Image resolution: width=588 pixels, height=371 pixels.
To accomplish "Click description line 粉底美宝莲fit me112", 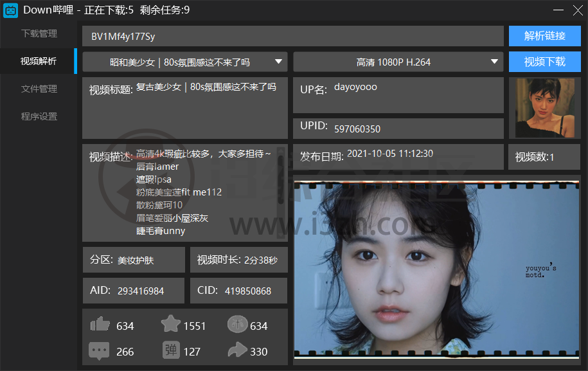I will tap(179, 192).
